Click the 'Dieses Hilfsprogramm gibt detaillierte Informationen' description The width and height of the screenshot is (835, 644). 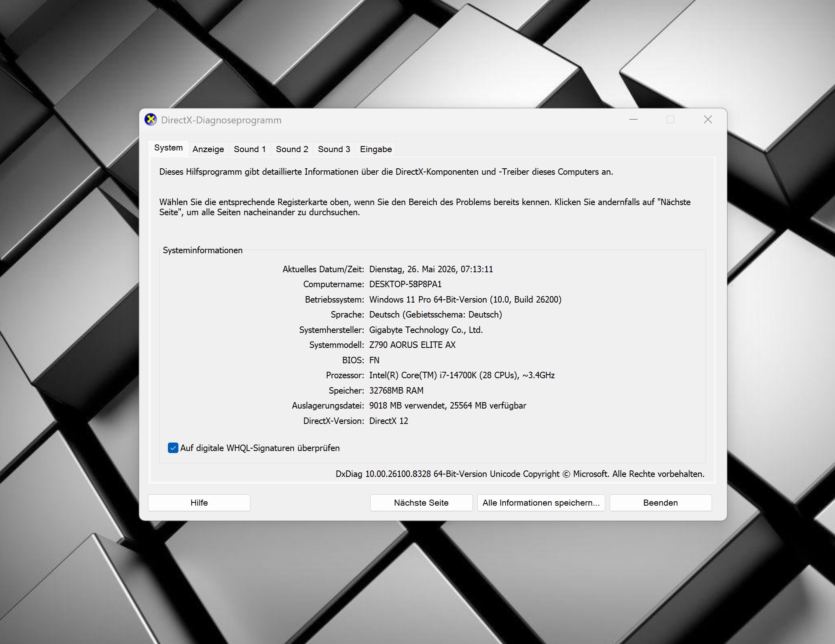pos(386,172)
